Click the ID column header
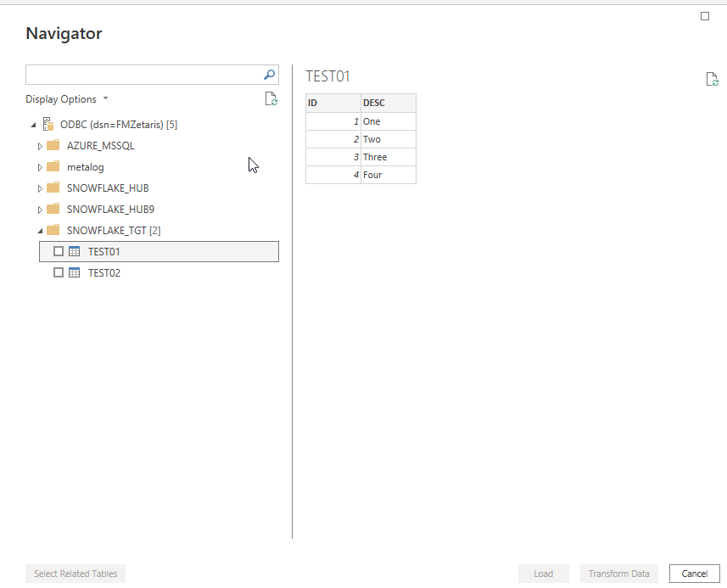 (x=333, y=103)
